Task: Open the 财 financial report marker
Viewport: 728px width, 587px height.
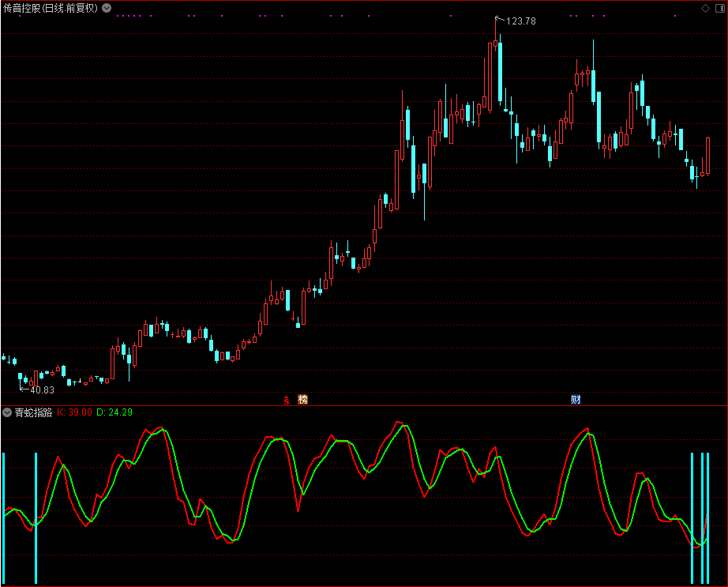Action: (x=576, y=400)
